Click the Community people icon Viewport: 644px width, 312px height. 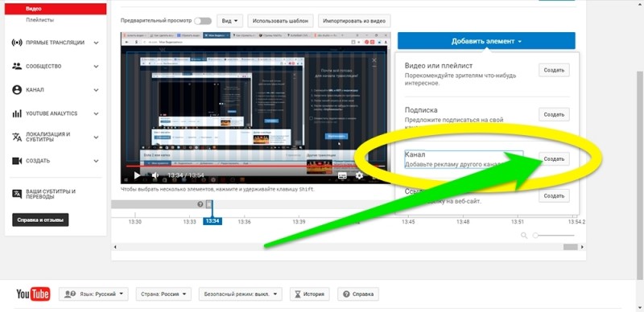[17, 66]
